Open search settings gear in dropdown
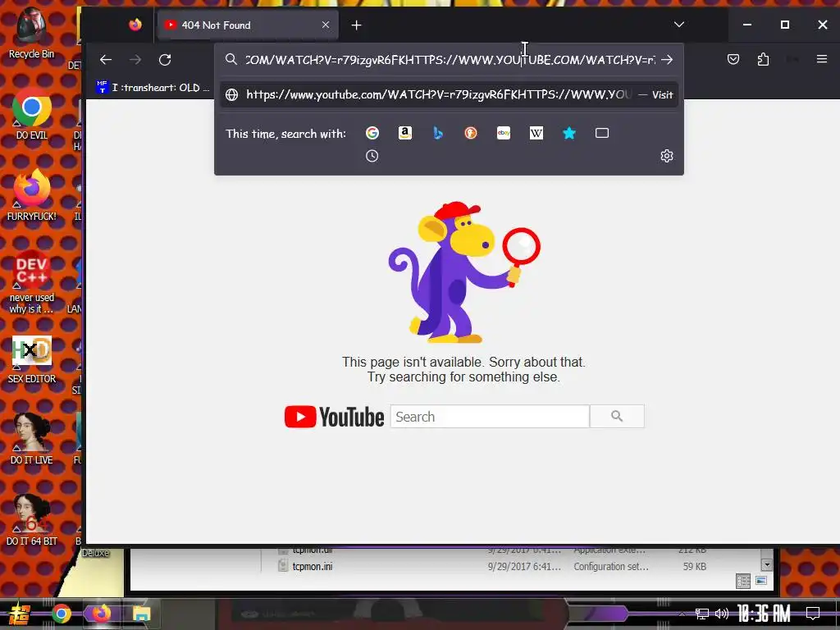 tap(666, 156)
